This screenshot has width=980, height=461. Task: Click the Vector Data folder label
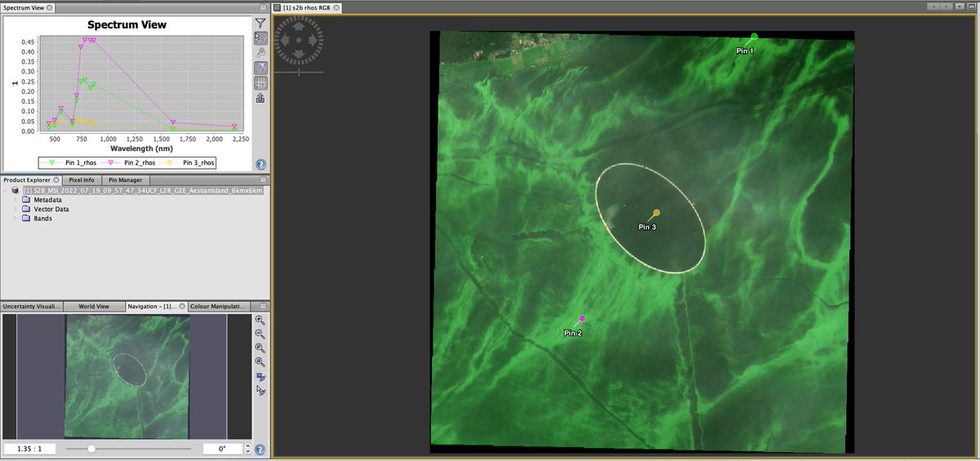point(51,209)
